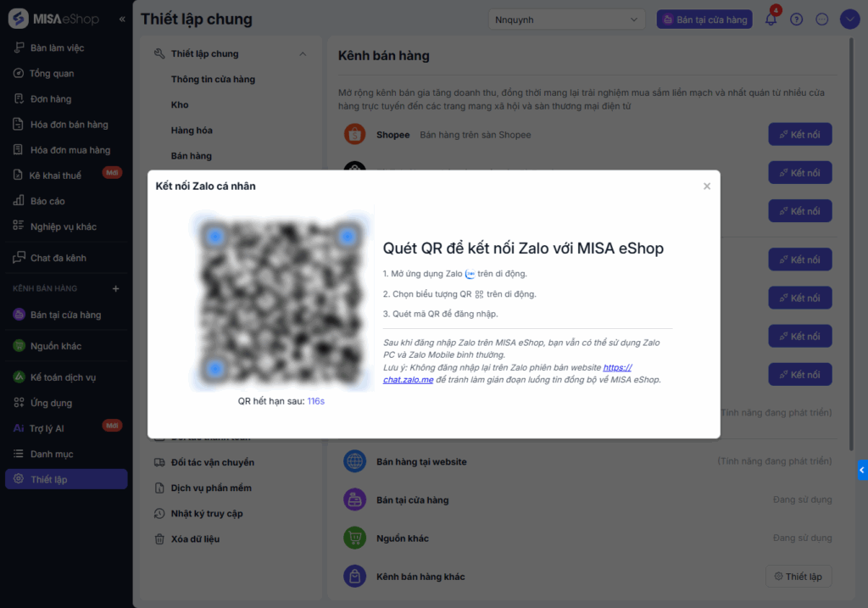
Task: Open the chat.zalo.me link
Action: [x=408, y=380]
